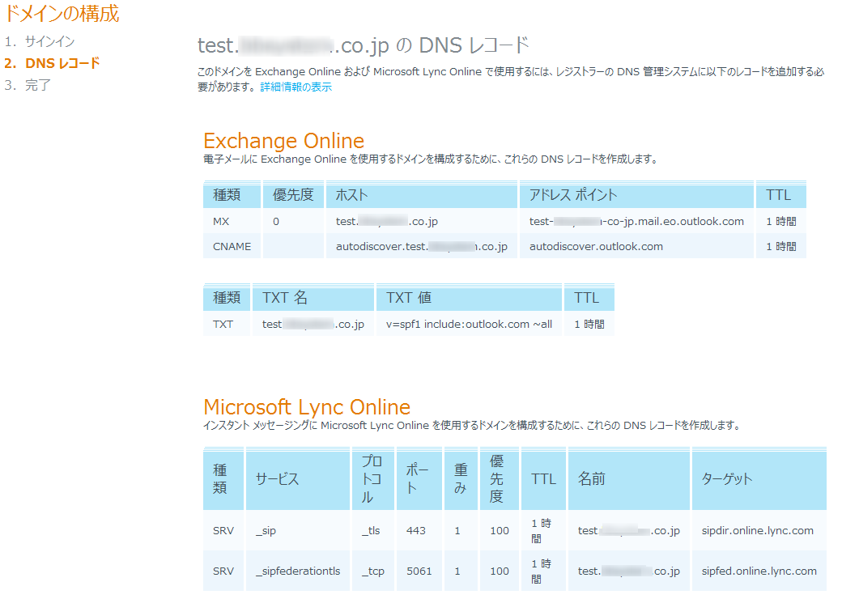Click the 優先度 header in Exchange table
This screenshot has height=616, width=842.
[293, 195]
